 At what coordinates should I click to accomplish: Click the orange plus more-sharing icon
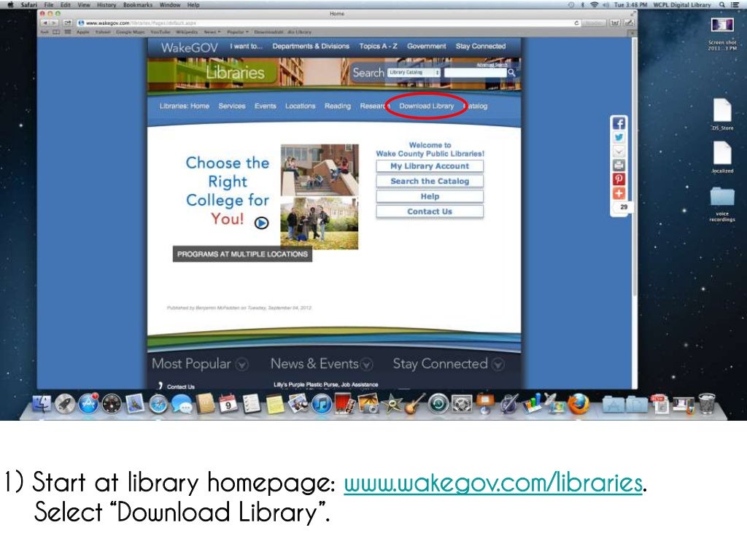click(x=619, y=193)
